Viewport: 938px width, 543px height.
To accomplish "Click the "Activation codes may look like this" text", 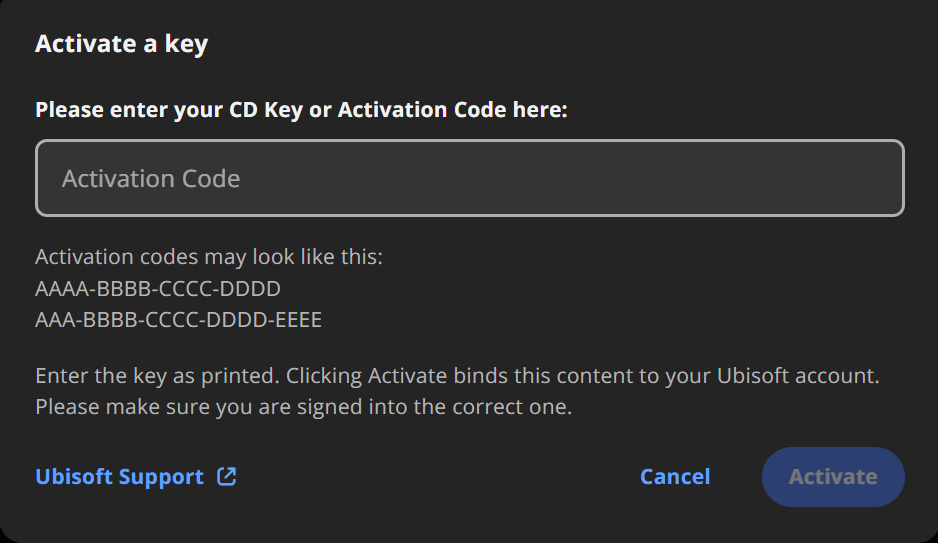I will pyautogui.click(x=209, y=257).
